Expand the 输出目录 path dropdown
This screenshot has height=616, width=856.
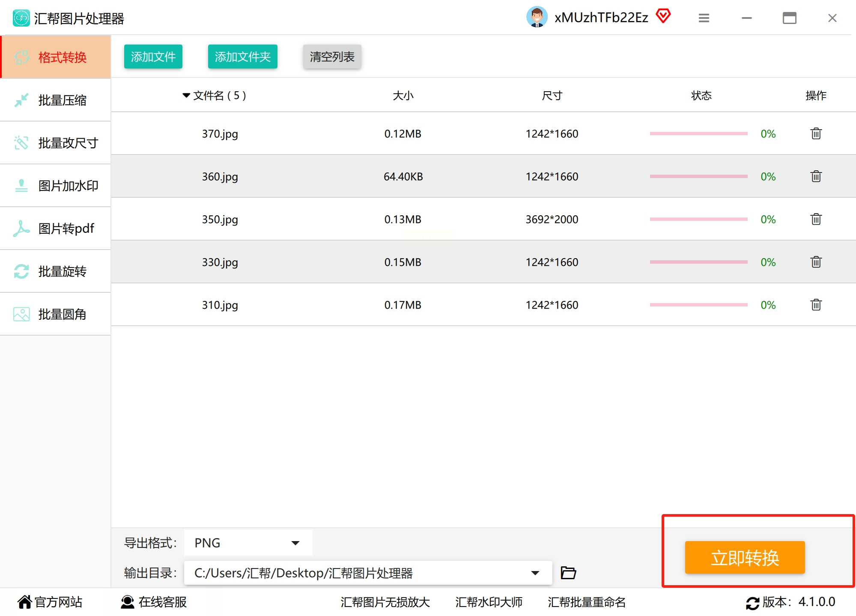(x=535, y=573)
